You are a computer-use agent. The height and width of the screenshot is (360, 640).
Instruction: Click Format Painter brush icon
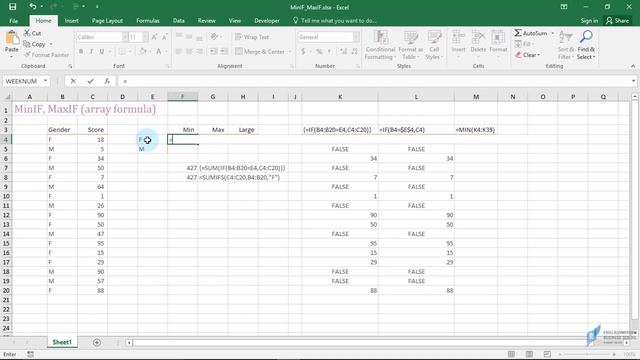pyautogui.click(x=27, y=55)
